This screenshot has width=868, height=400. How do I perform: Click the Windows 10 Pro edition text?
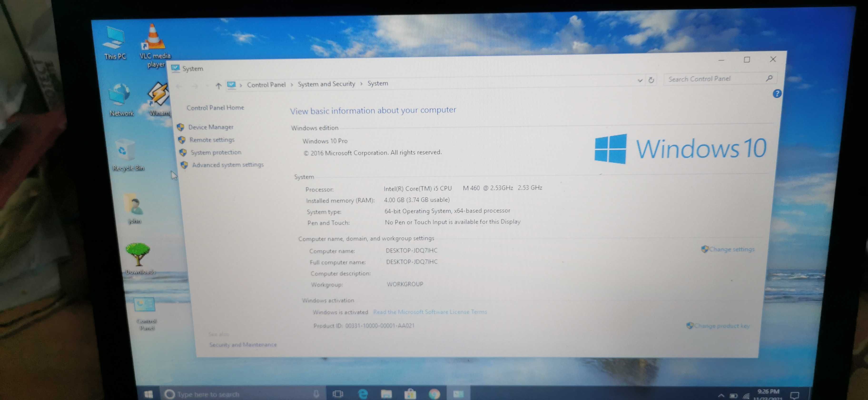click(x=325, y=141)
